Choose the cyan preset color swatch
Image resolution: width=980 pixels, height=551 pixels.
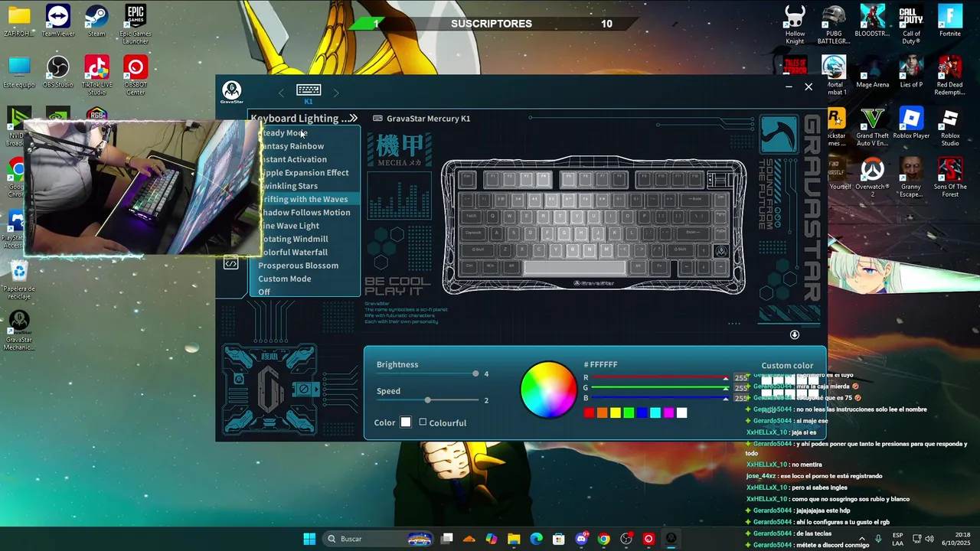pyautogui.click(x=655, y=412)
